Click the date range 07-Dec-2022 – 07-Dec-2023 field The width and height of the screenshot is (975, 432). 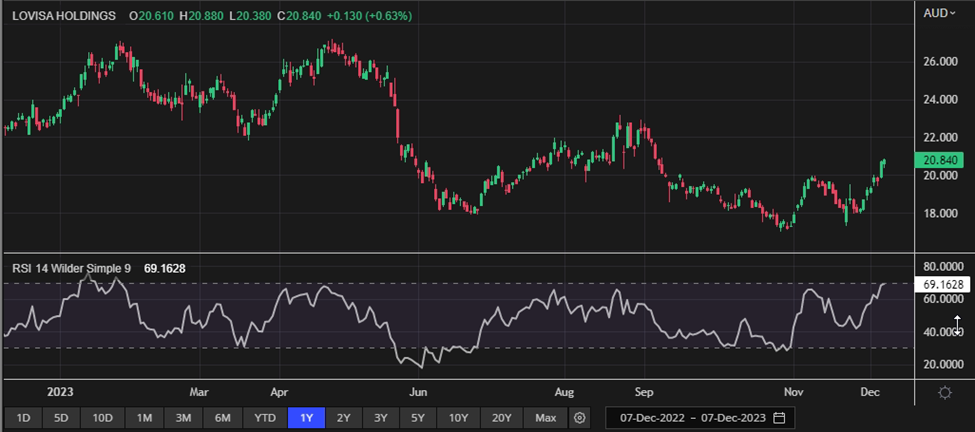click(x=700, y=418)
